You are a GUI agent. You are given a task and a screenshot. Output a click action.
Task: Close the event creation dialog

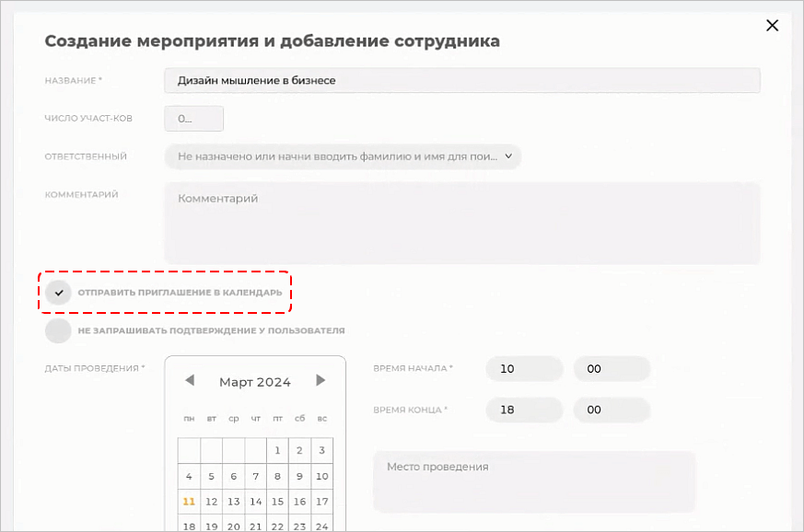click(x=772, y=25)
